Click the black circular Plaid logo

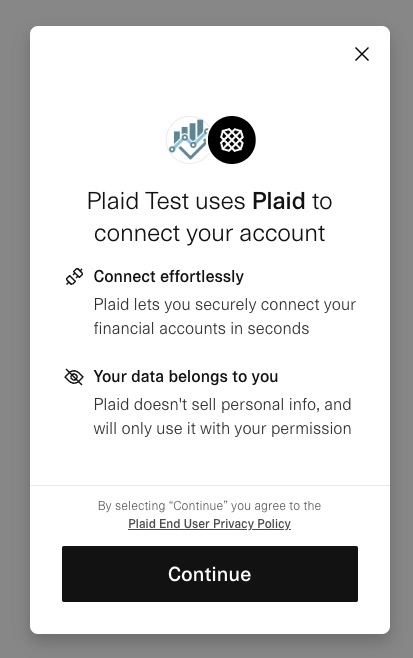(x=232, y=140)
